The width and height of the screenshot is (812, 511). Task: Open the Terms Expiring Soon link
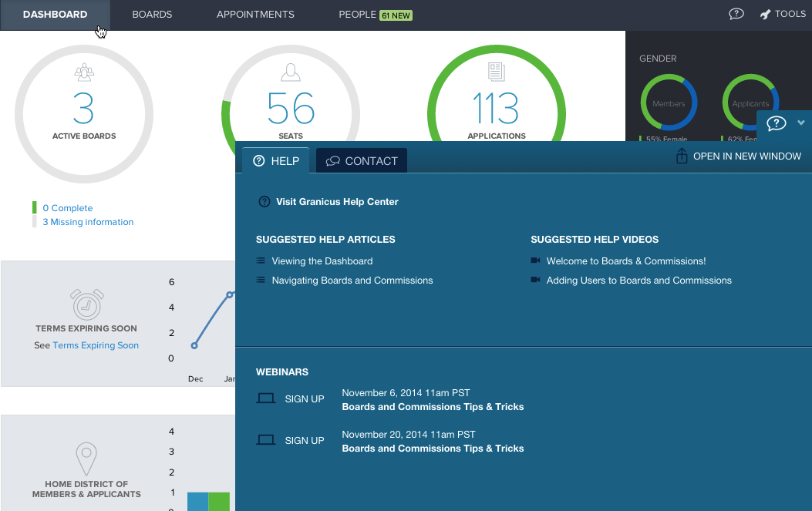(96, 345)
